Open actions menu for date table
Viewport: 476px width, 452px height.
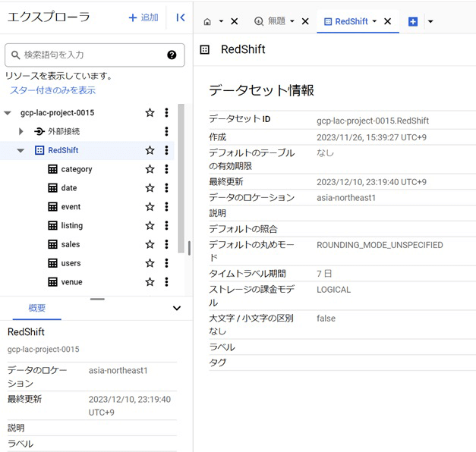pos(166,188)
